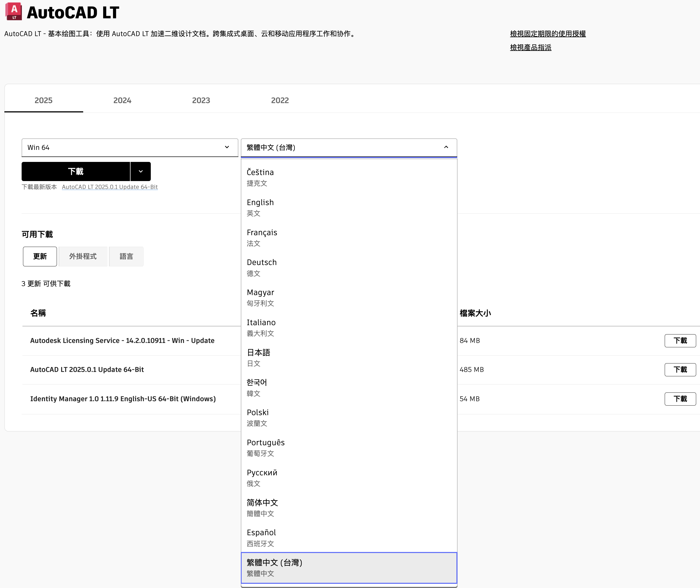Choose 日本語 from the language list
Image resolution: width=700 pixels, height=588 pixels.
click(x=258, y=357)
